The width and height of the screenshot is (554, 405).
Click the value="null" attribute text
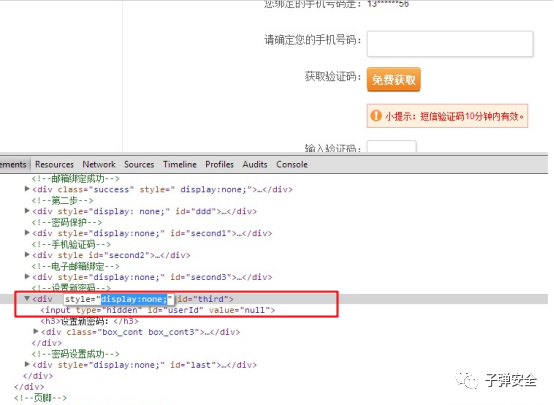(x=240, y=310)
